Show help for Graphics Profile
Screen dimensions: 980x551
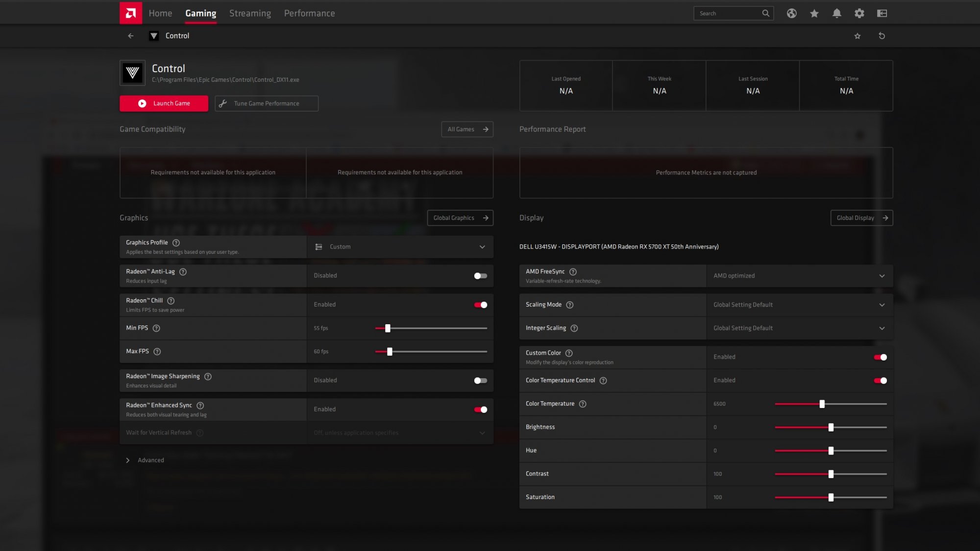click(176, 242)
